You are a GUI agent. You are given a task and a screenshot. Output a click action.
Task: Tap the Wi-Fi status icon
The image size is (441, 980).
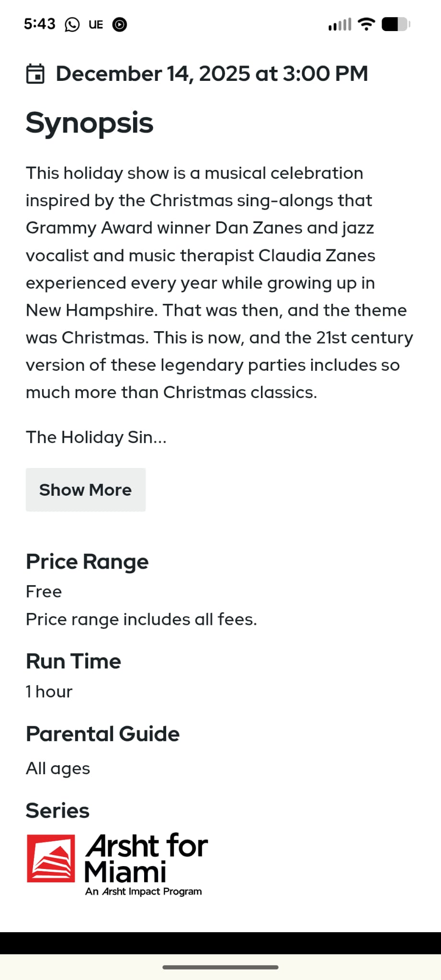366,24
